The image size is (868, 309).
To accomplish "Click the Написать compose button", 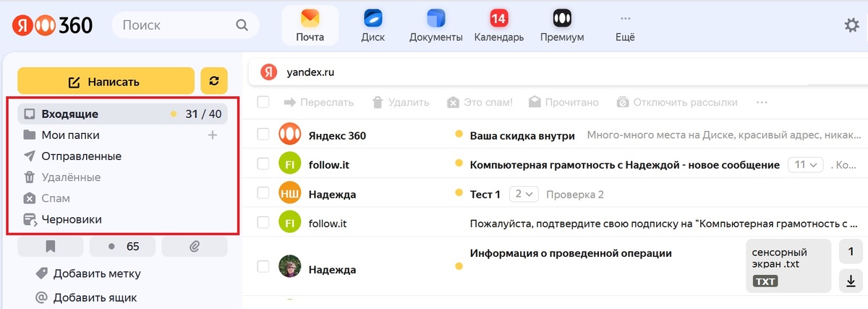I will [106, 82].
